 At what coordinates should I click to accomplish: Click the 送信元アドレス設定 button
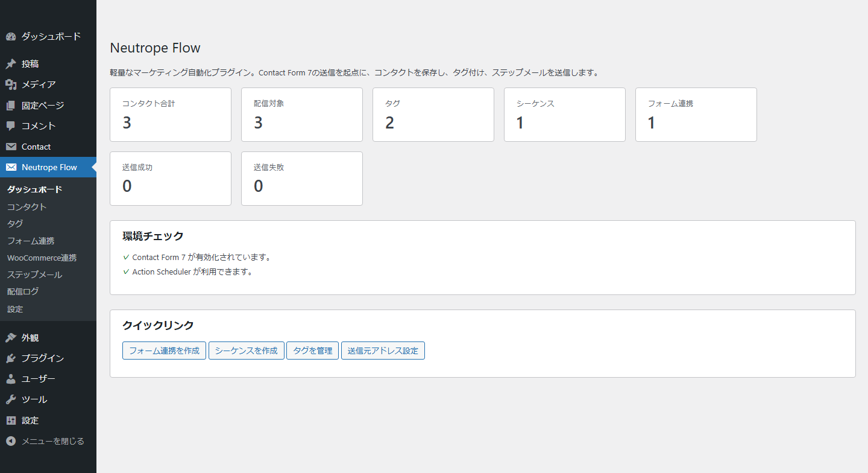(x=383, y=351)
